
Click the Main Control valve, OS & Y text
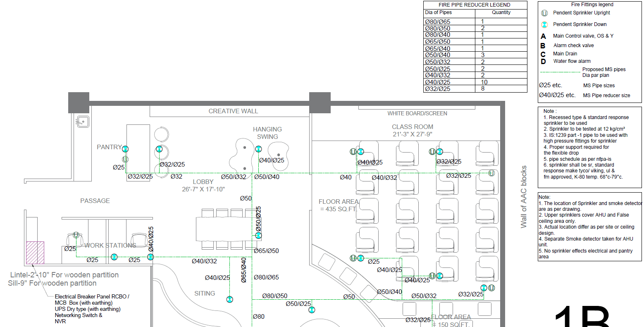pyautogui.click(x=583, y=36)
